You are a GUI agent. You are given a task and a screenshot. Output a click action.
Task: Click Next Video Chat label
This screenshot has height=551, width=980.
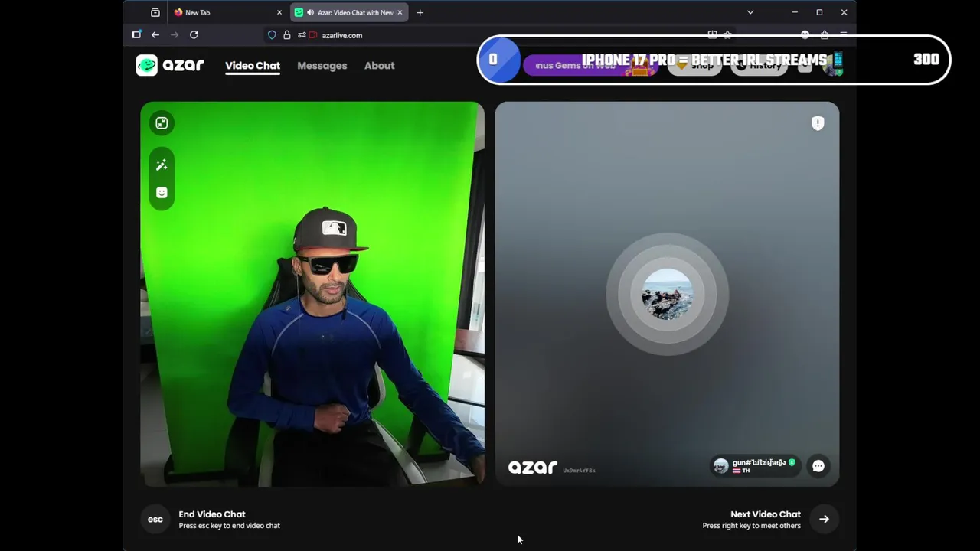(x=766, y=514)
